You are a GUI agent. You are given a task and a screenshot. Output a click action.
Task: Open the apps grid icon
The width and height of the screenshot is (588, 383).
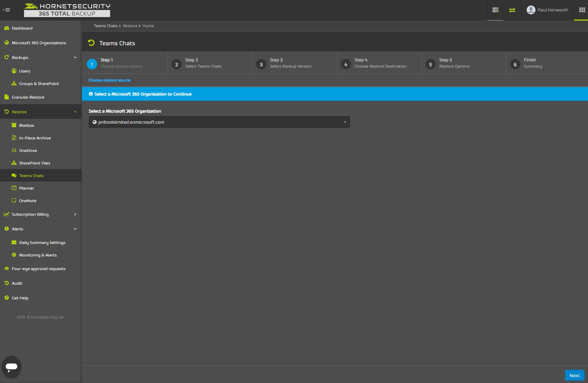click(582, 10)
